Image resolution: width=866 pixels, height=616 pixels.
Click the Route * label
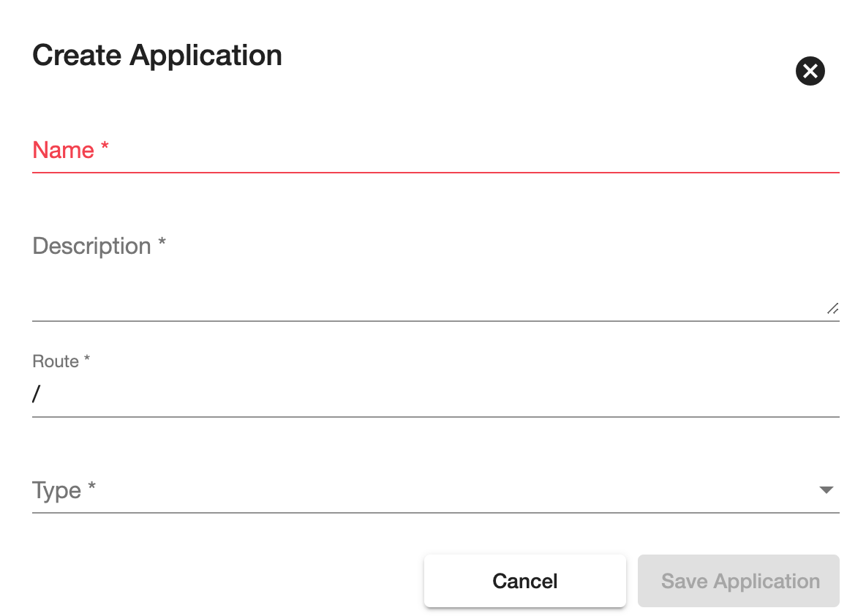click(61, 361)
